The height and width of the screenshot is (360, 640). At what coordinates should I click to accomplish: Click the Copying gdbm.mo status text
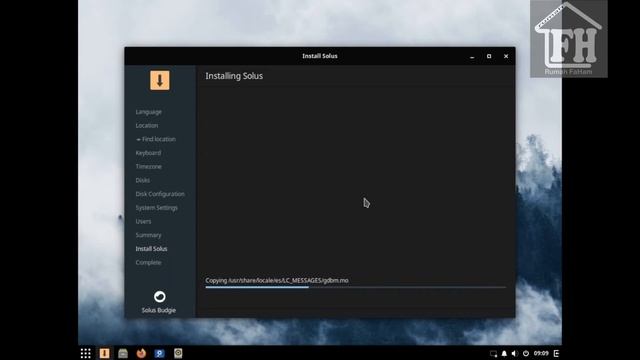point(277,280)
